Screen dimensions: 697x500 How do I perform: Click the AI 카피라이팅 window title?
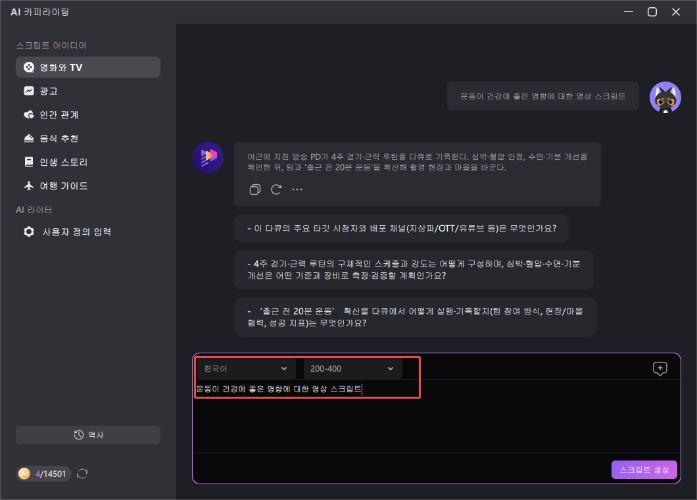pos(40,12)
